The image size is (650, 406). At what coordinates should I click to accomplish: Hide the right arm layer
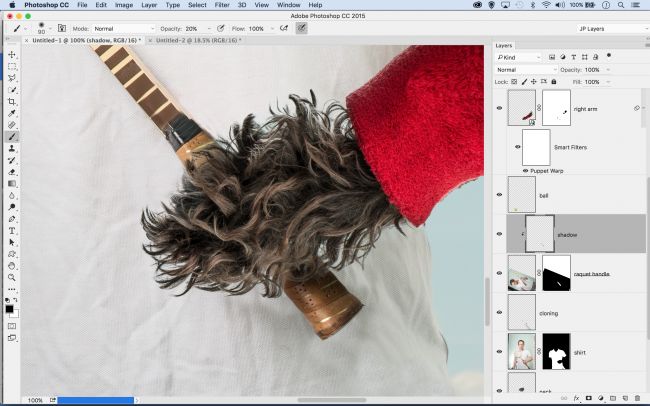click(x=500, y=108)
